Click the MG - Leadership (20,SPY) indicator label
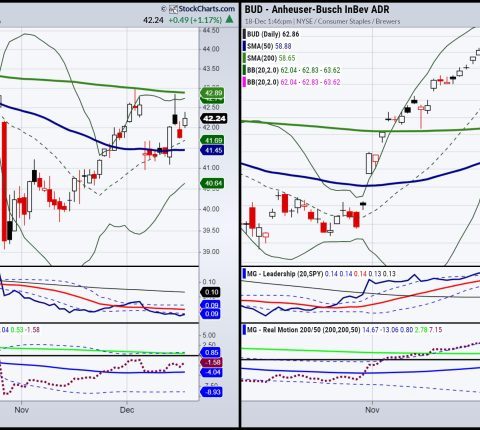 pos(285,274)
